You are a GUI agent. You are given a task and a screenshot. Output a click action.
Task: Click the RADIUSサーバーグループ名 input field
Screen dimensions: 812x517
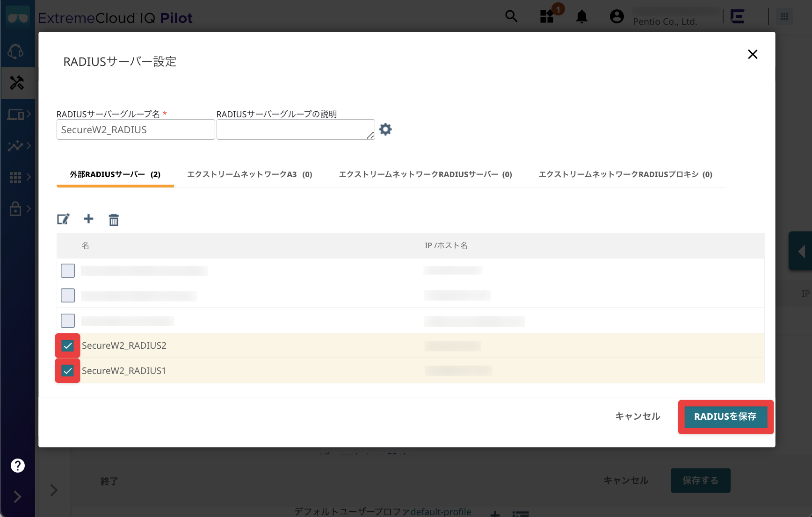pyautogui.click(x=136, y=129)
